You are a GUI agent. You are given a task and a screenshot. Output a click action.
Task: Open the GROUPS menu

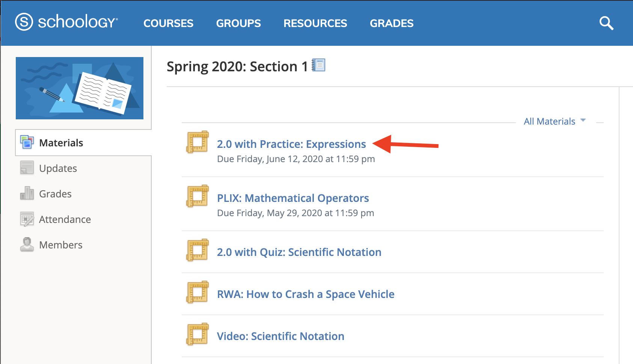238,23
